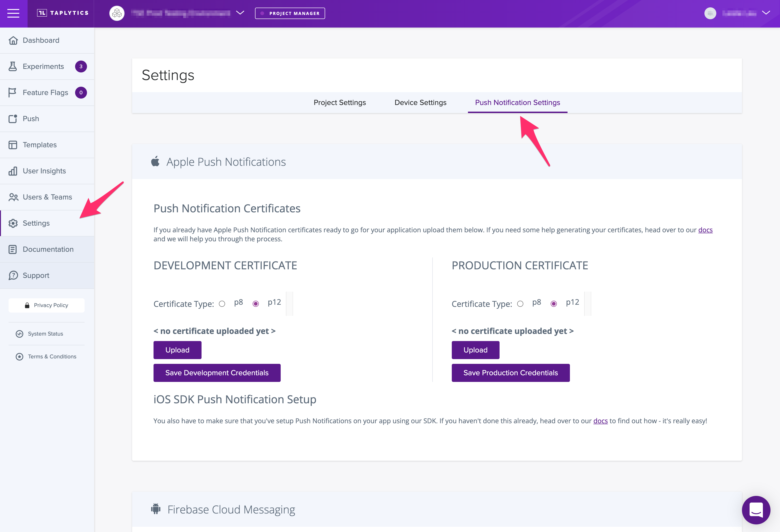
Task: Click the hamburger menu icon
Action: click(13, 13)
